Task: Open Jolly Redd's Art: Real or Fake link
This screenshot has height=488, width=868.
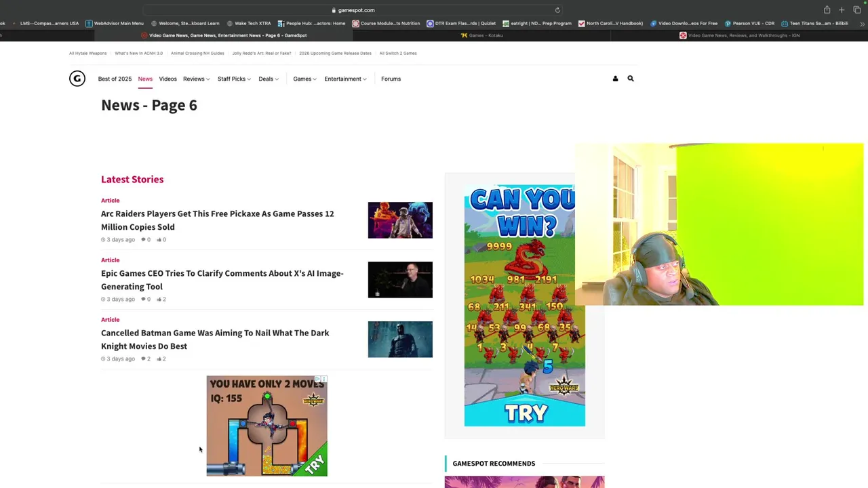Action: click(x=262, y=53)
